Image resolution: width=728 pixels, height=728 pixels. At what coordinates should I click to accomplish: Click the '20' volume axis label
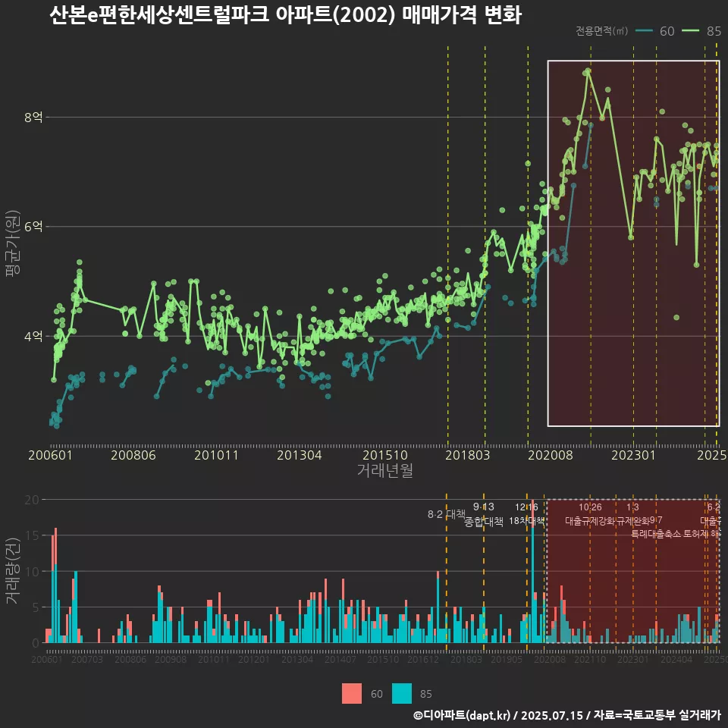click(32, 500)
